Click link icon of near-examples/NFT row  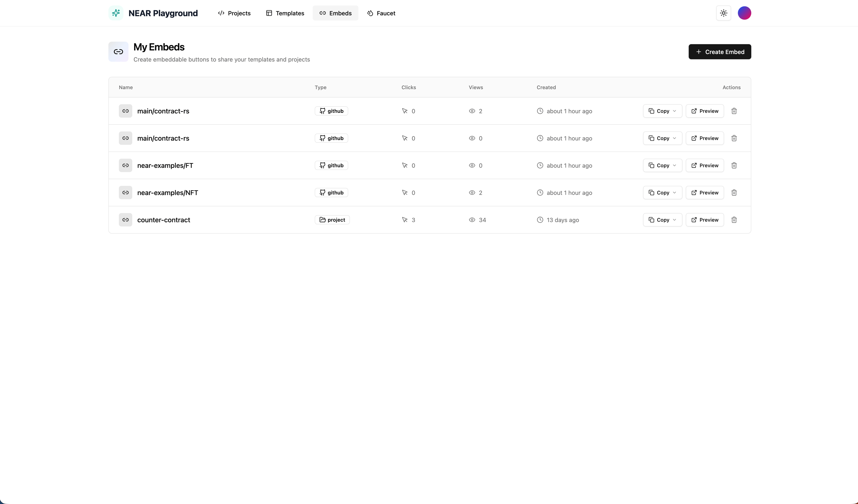[x=126, y=193]
